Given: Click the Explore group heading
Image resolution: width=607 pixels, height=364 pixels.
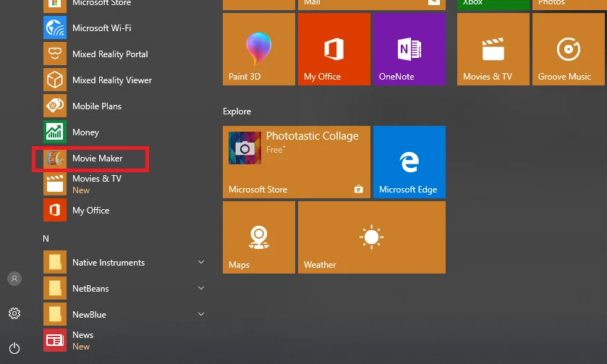Looking at the screenshot, I should tap(237, 111).
